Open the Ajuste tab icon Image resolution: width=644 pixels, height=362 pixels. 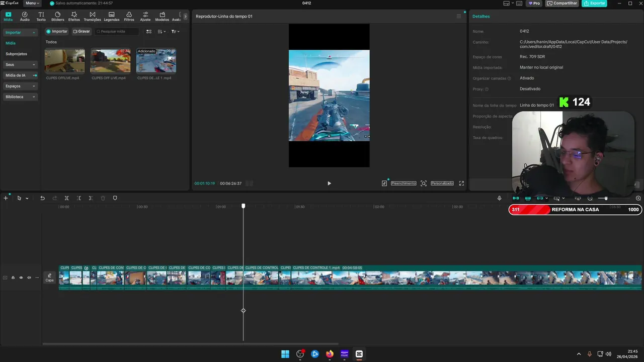[x=145, y=15]
